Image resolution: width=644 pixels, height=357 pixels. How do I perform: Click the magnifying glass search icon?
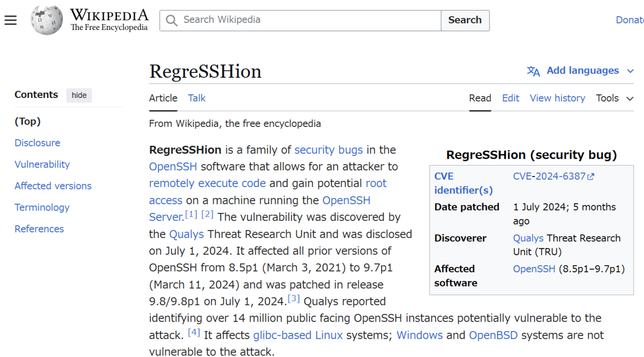coord(172,20)
